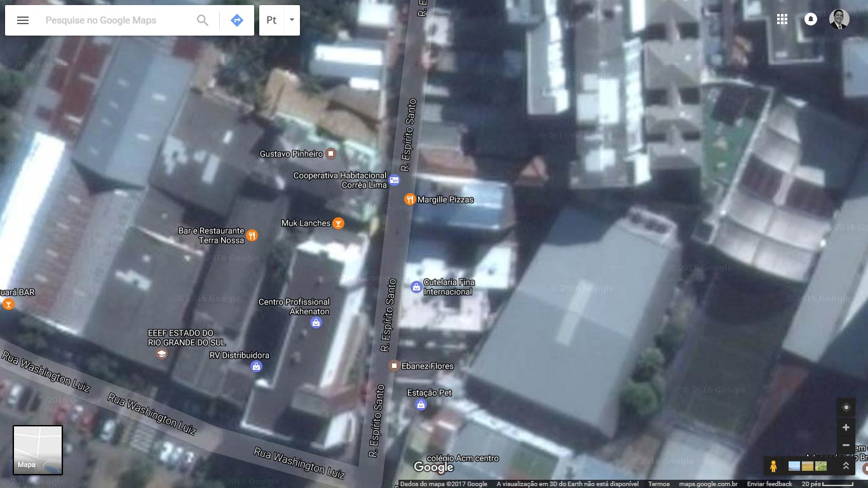Click the Pt language button

271,20
